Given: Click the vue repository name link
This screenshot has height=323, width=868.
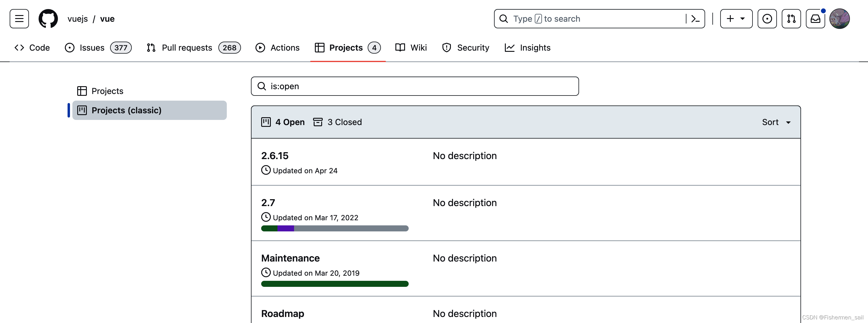Looking at the screenshot, I should click(107, 19).
